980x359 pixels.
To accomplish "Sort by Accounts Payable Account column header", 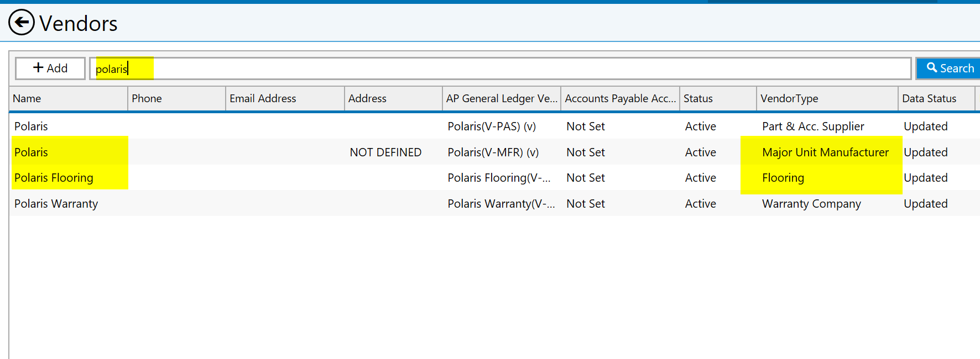I will point(621,99).
